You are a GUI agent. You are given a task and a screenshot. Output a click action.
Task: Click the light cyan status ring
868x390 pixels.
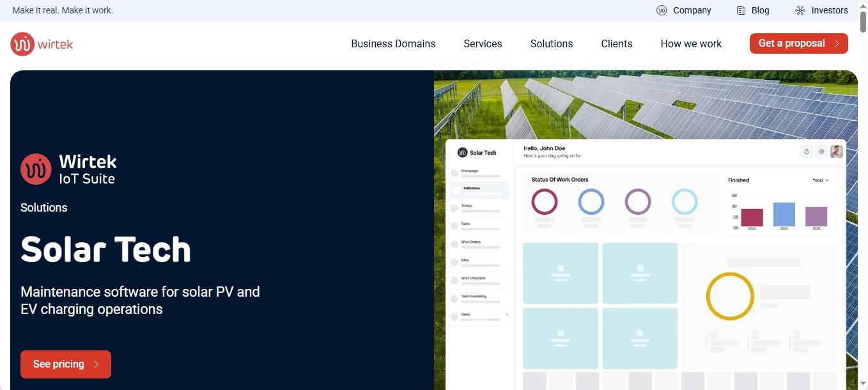(x=685, y=201)
